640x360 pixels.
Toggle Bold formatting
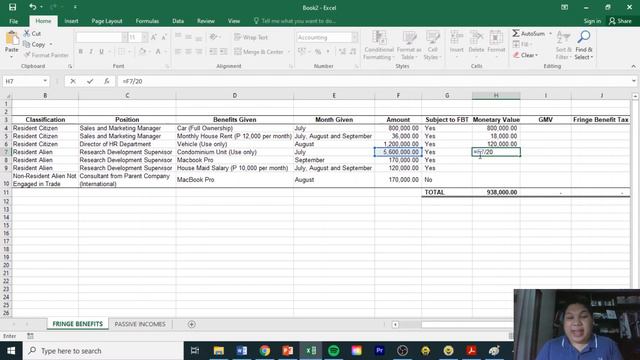[x=80, y=51]
